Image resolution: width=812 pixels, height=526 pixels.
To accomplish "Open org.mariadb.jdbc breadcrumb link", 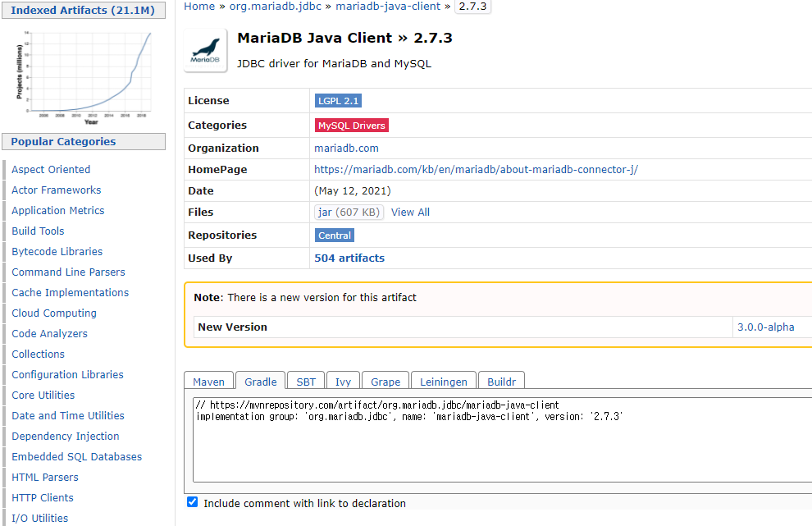I will [x=276, y=7].
